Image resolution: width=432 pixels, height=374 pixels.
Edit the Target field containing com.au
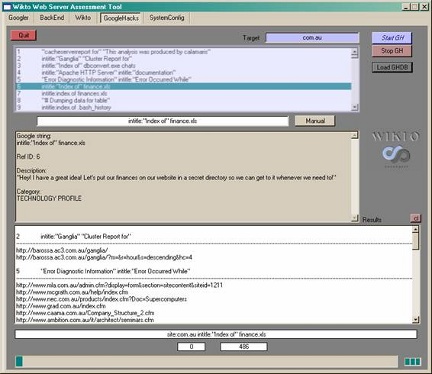312,38
